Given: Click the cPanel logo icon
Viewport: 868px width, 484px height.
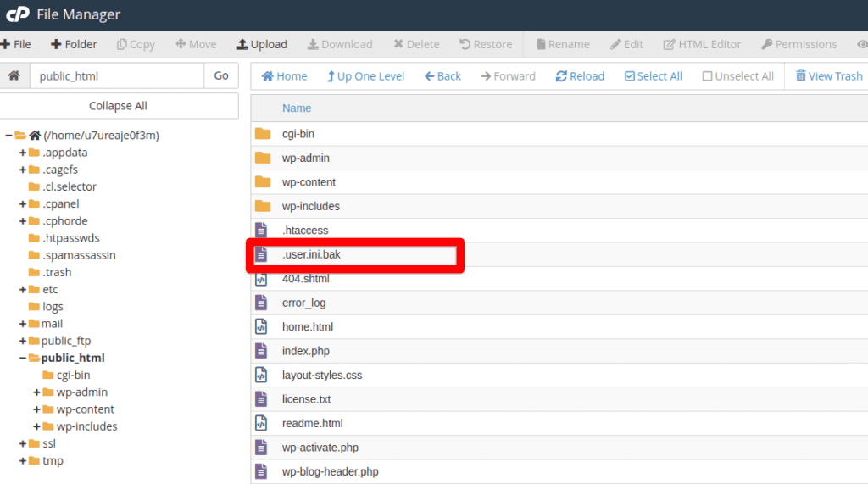Looking at the screenshot, I should pyautogui.click(x=18, y=14).
